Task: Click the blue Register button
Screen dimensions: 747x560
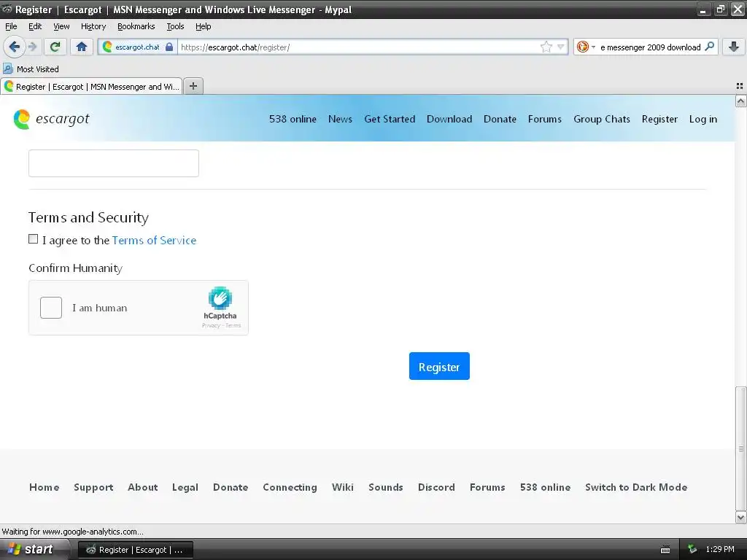Action: [x=439, y=366]
